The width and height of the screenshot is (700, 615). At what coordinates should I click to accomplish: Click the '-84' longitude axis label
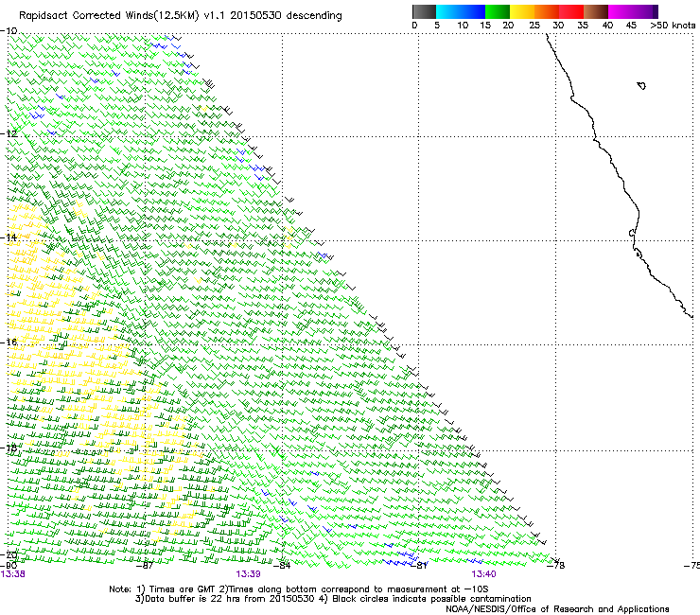[281, 566]
